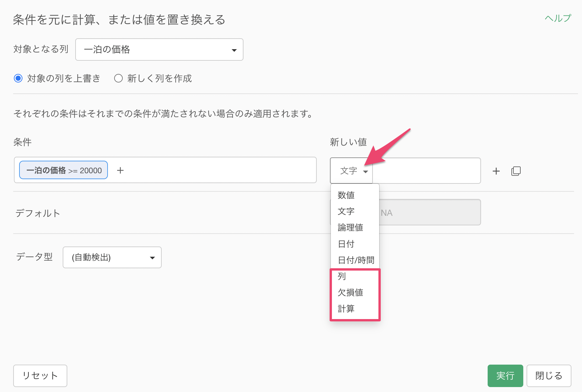Expand the '文字' value type dropdown

pos(352,171)
